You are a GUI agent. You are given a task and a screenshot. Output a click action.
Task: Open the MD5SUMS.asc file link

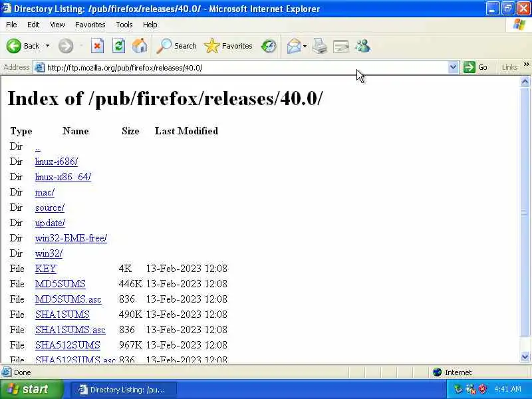pos(68,299)
